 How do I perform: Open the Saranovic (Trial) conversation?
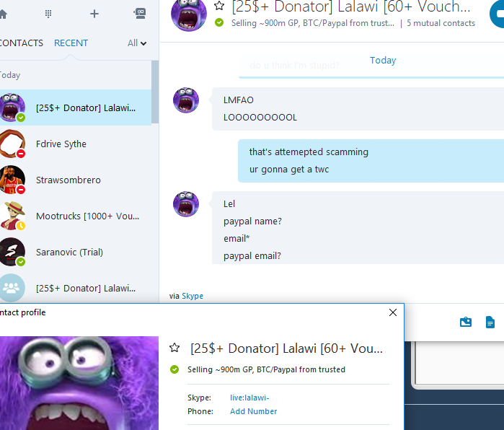[x=76, y=252]
